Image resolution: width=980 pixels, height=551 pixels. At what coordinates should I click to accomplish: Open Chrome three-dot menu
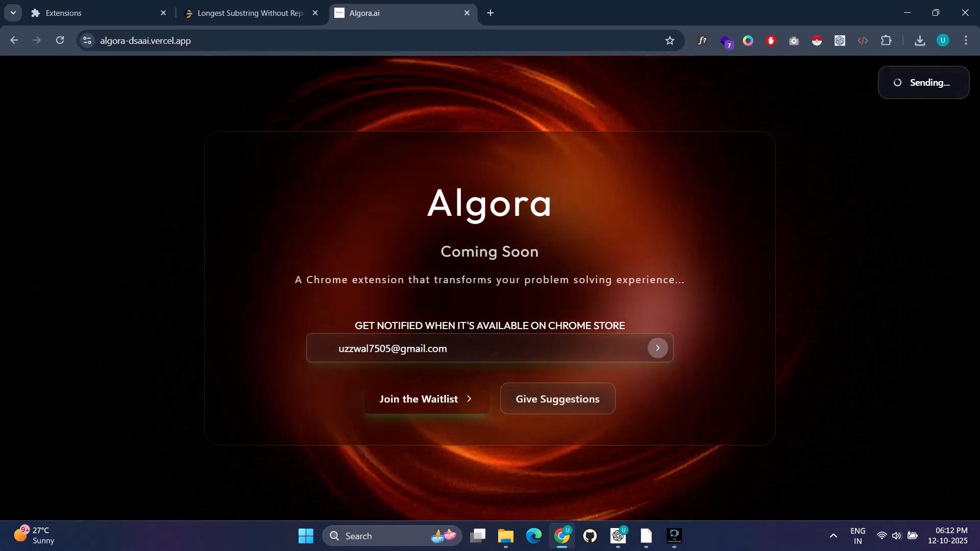[966, 40]
